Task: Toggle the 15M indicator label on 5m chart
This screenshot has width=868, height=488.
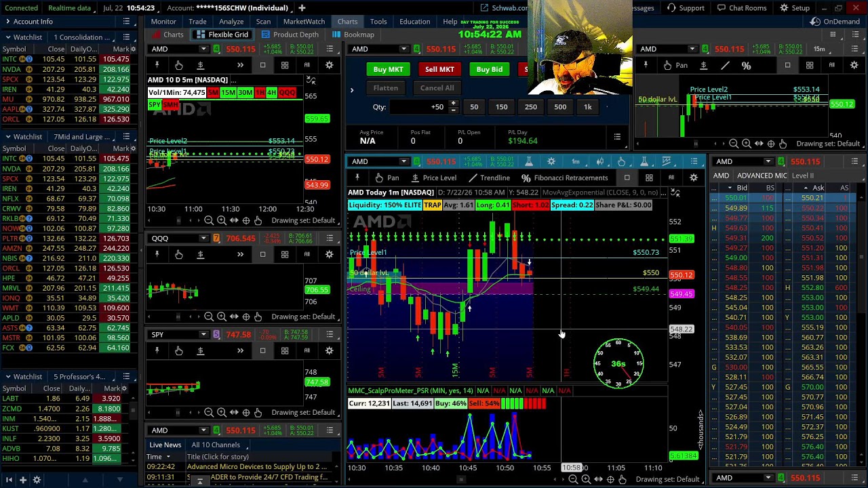Action: point(228,92)
